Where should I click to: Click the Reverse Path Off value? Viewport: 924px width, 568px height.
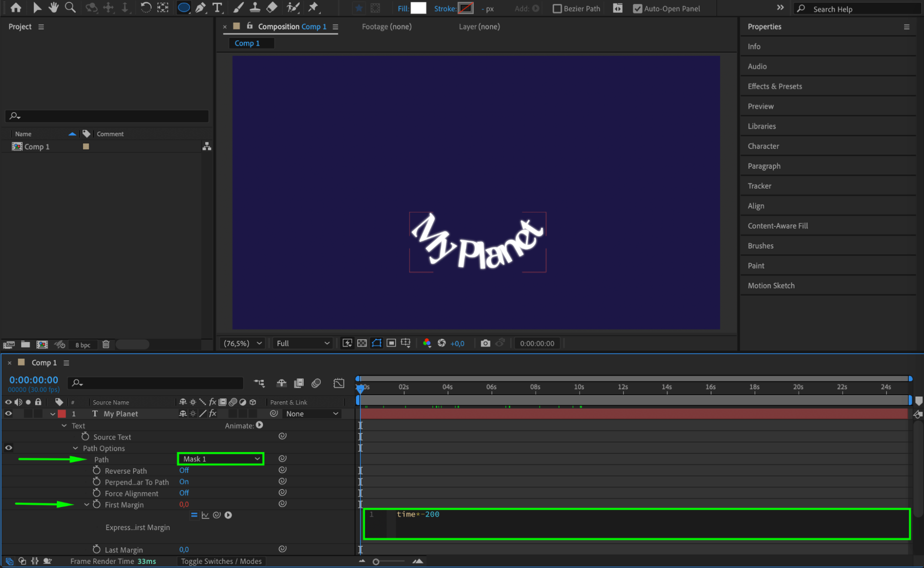click(x=184, y=470)
